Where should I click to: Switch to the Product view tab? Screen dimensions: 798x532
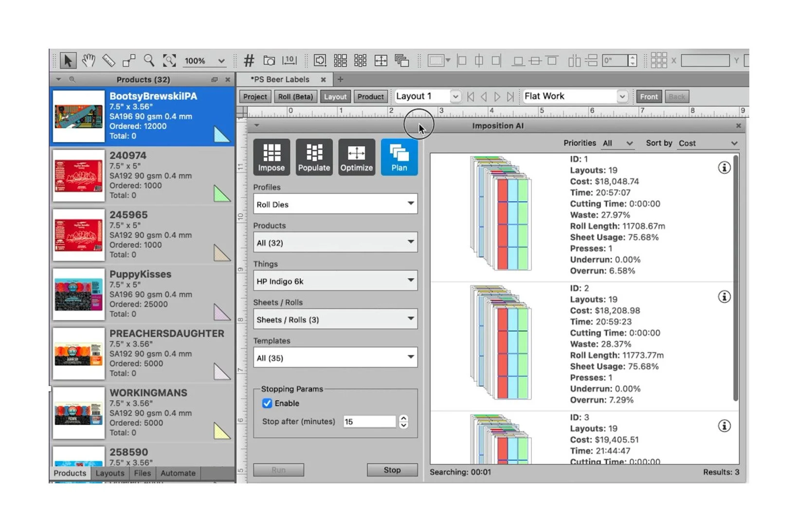click(x=370, y=97)
